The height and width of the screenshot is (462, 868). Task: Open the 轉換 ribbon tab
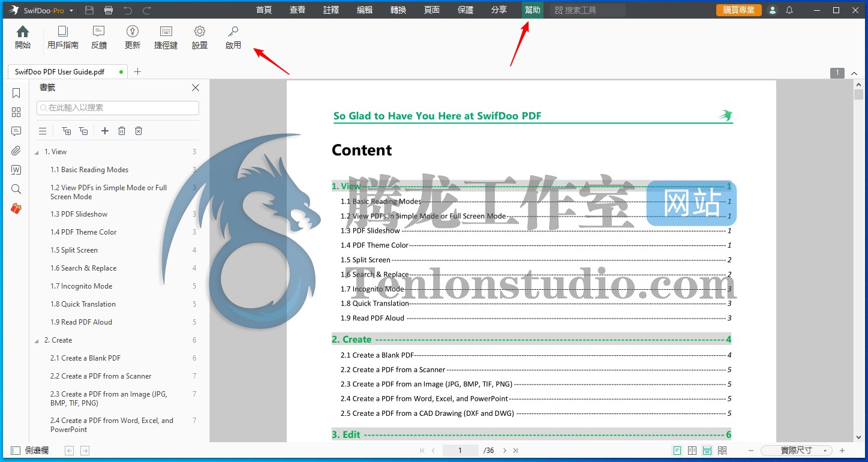[398, 10]
